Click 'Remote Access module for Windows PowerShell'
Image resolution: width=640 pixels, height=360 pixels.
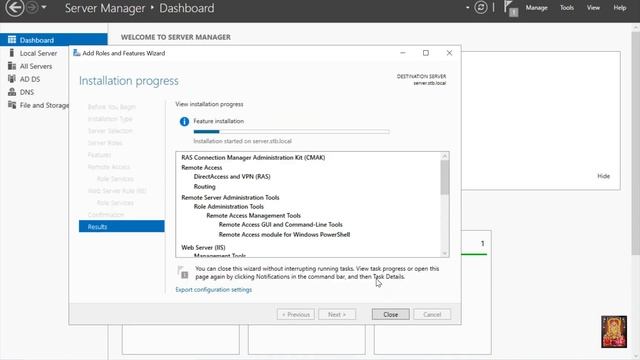pyautogui.click(x=284, y=235)
